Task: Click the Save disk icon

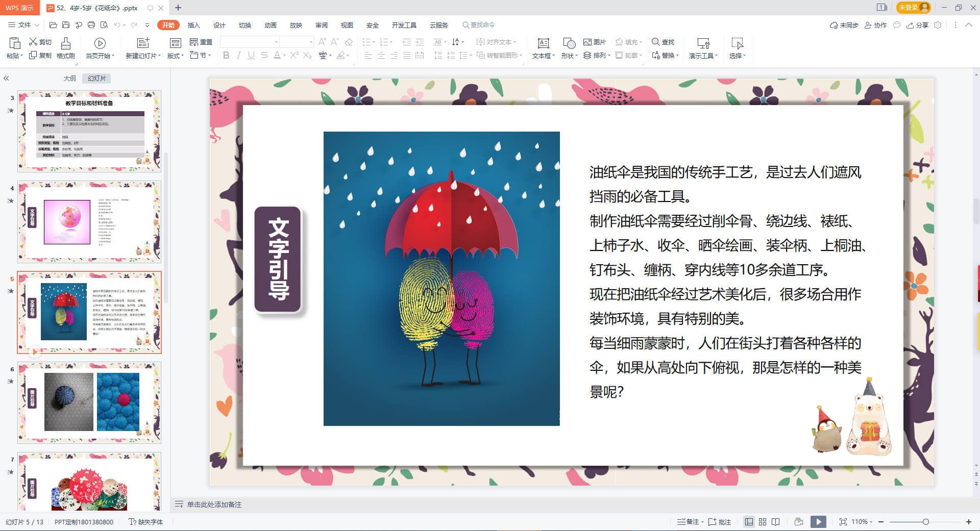Action: (x=66, y=24)
